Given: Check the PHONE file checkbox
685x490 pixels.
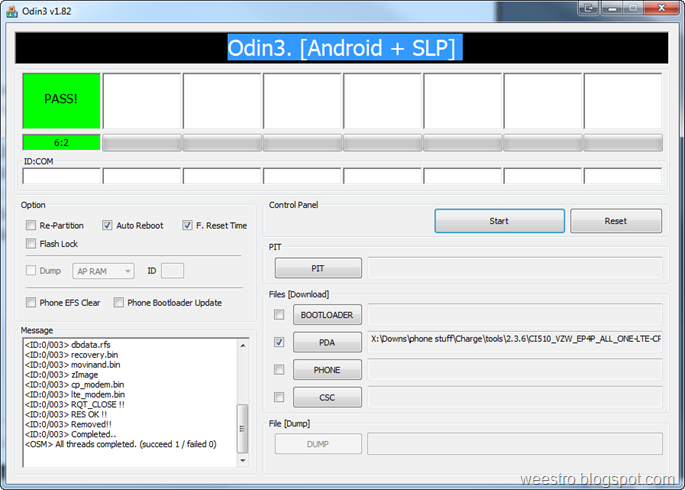Looking at the screenshot, I should pyautogui.click(x=279, y=369).
